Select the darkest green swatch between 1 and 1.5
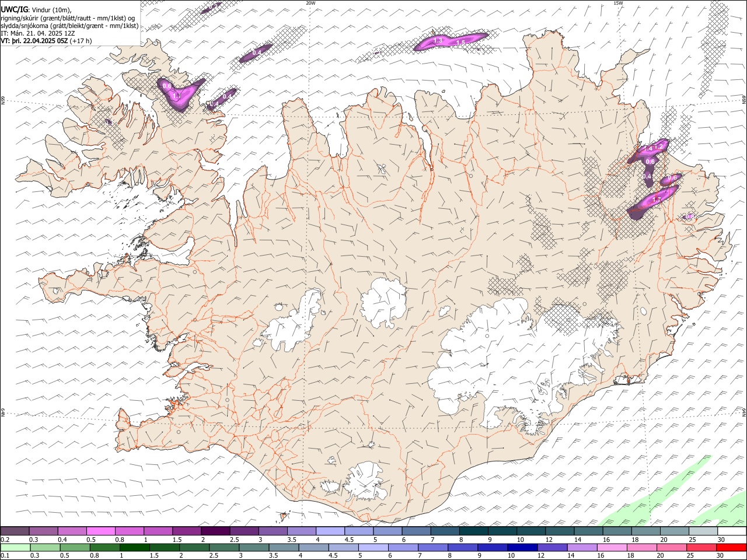The height and width of the screenshot is (560, 747). point(134,548)
